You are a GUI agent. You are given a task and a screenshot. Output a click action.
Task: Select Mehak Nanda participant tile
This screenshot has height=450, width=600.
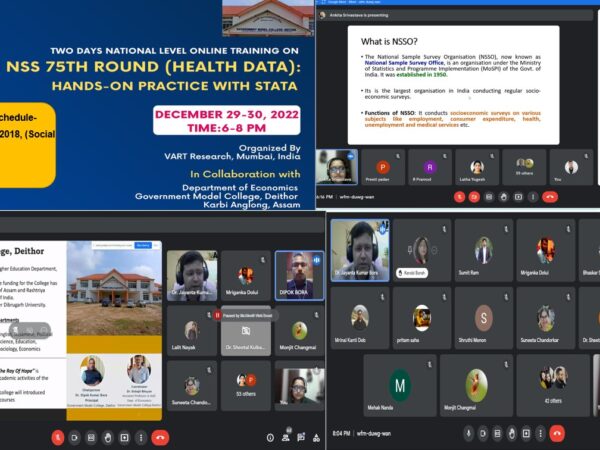coord(400,385)
